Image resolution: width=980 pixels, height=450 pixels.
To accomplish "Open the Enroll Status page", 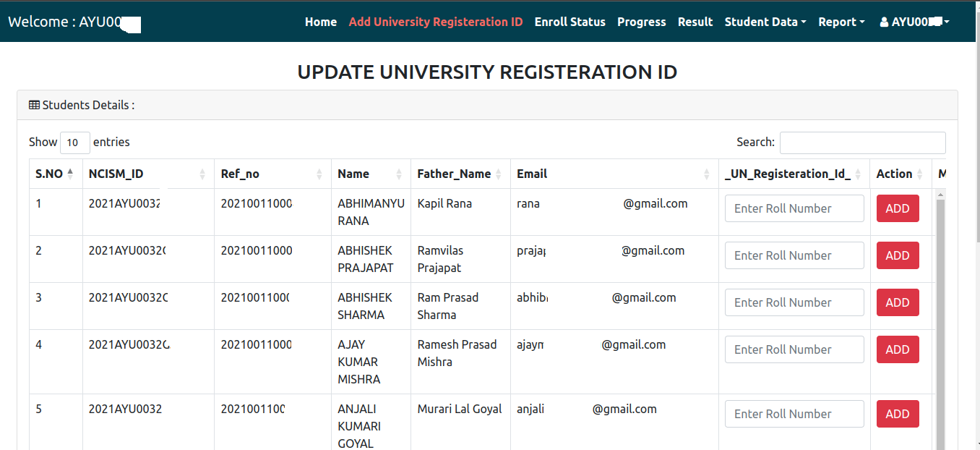I will 570,22.
